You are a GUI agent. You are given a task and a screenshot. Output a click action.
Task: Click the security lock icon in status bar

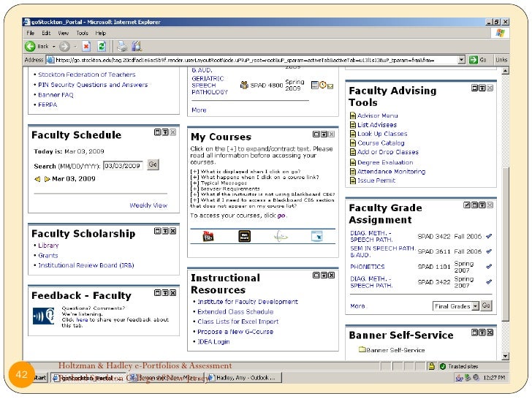pyautogui.click(x=432, y=366)
